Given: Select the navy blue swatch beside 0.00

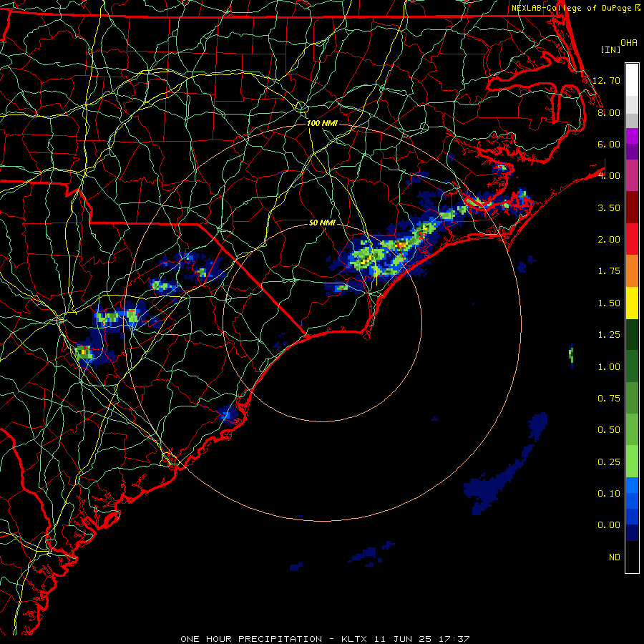Looking at the screenshot, I should click(x=632, y=533).
